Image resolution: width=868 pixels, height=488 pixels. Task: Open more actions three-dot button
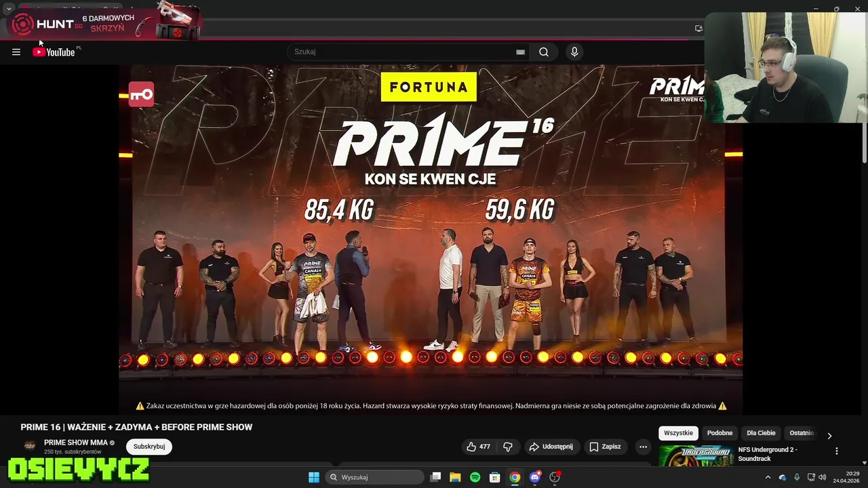coord(643,447)
